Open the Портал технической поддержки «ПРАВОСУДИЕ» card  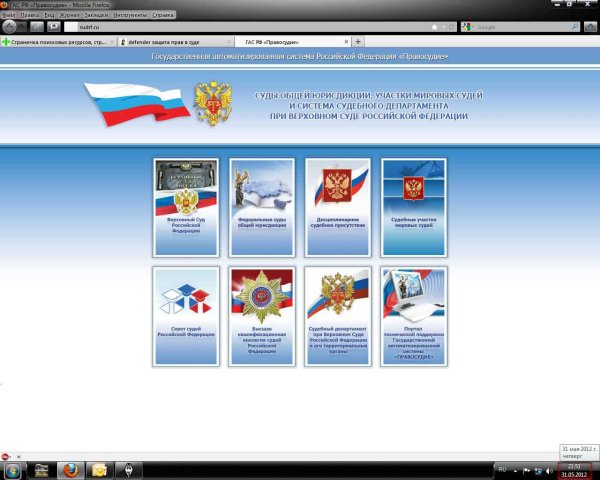[x=414, y=317]
